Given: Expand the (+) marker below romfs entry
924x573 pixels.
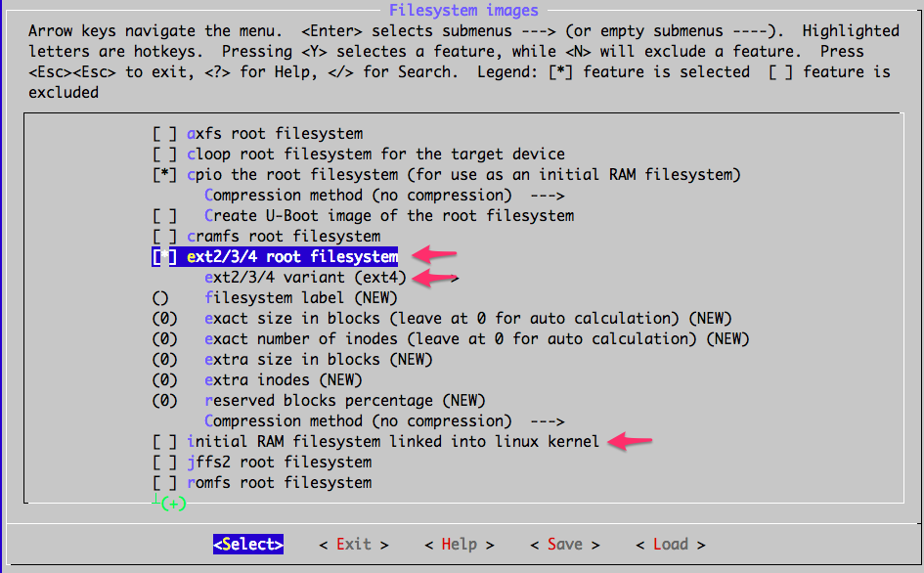Looking at the screenshot, I should click(171, 503).
